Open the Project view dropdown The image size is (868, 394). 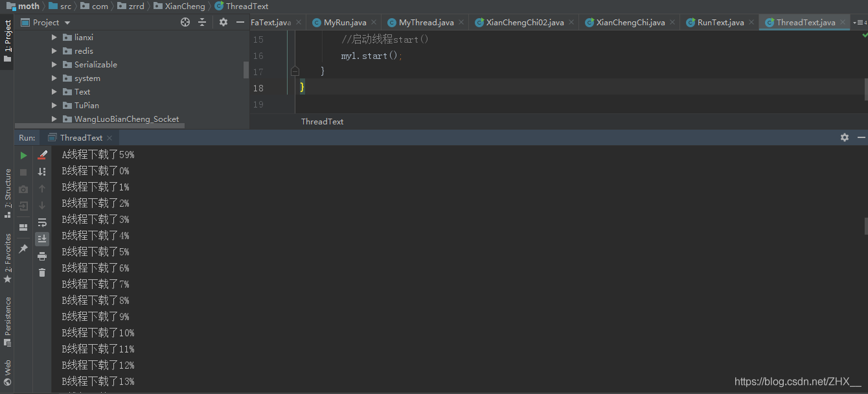coord(67,23)
